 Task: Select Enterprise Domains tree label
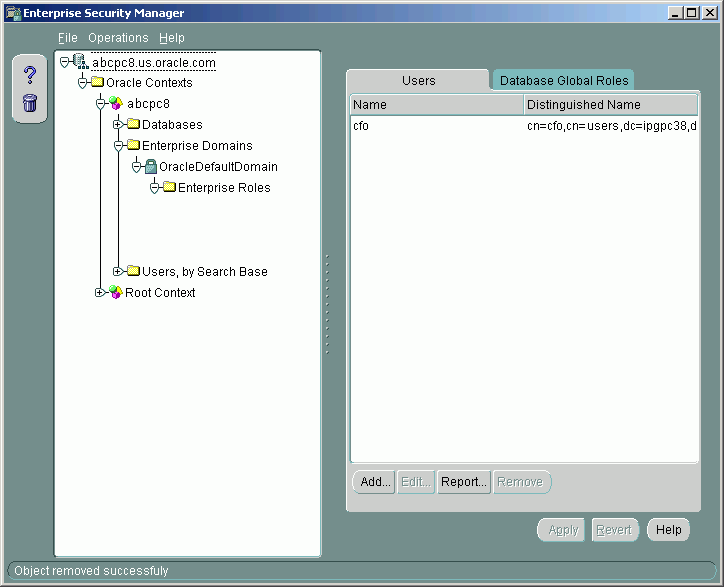pos(197,145)
